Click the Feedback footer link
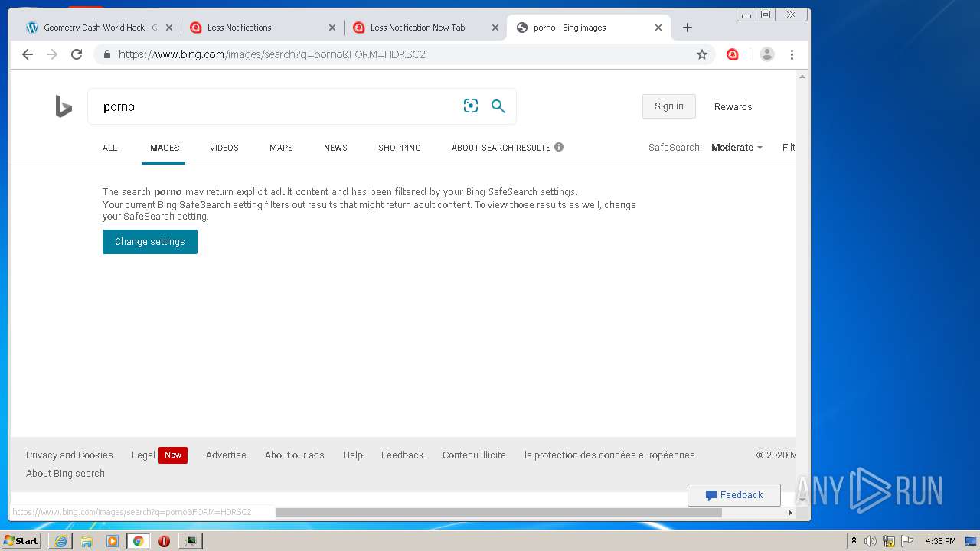Screen dimensions: 980x551 (x=403, y=455)
